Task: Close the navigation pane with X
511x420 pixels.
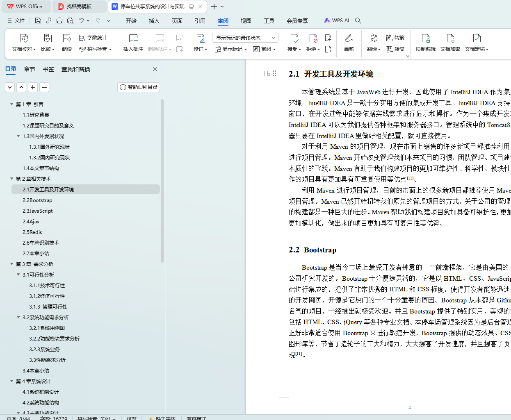Action: coord(155,69)
